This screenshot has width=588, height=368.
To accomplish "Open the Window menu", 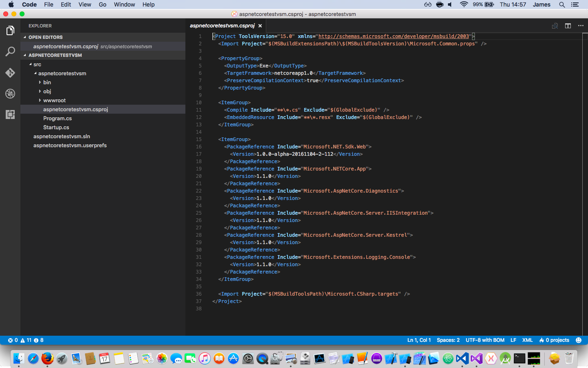I will pos(125,4).
